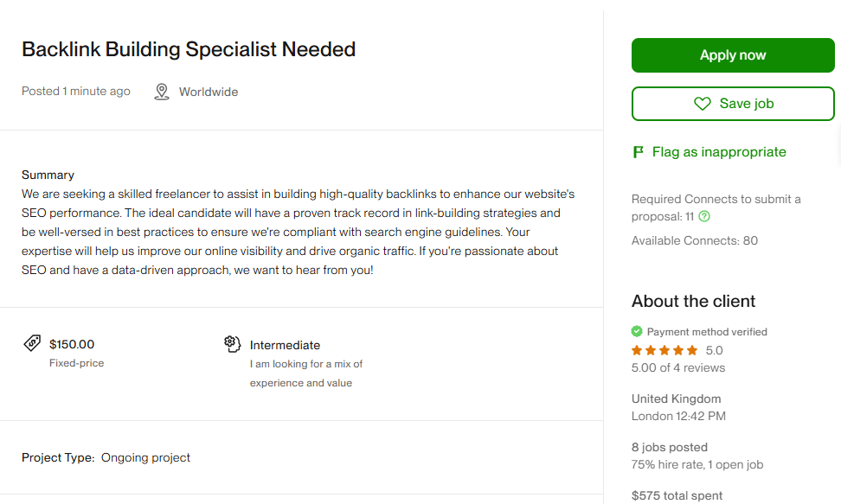Click the first star in the client rating
Viewport: 841px width, 504px height.
[x=635, y=350]
